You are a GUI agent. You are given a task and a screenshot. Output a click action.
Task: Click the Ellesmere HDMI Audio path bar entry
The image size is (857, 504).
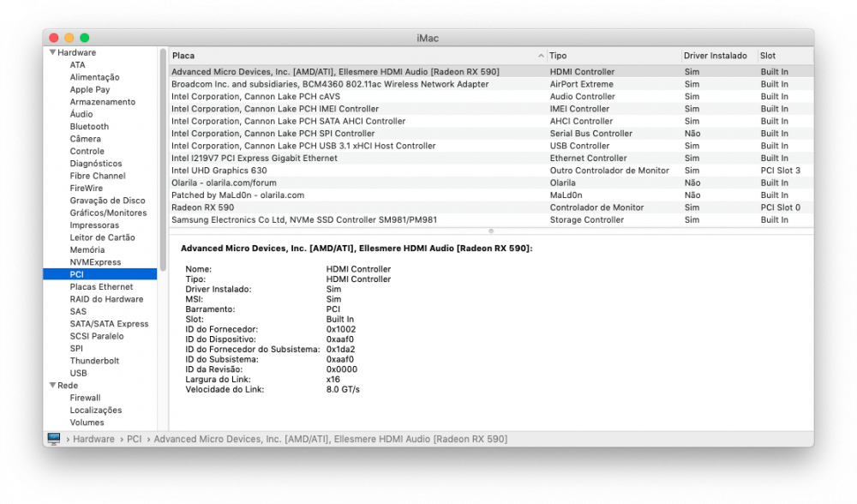(x=330, y=439)
